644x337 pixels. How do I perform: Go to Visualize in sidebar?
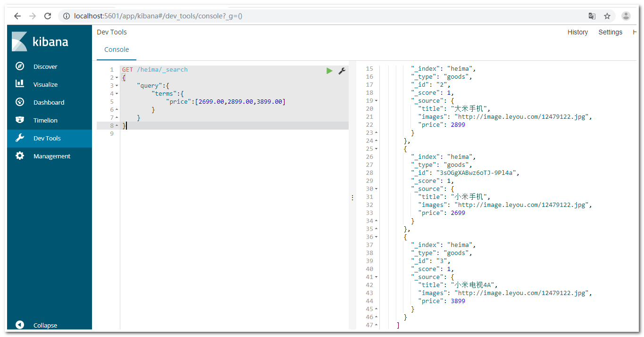pyautogui.click(x=45, y=84)
